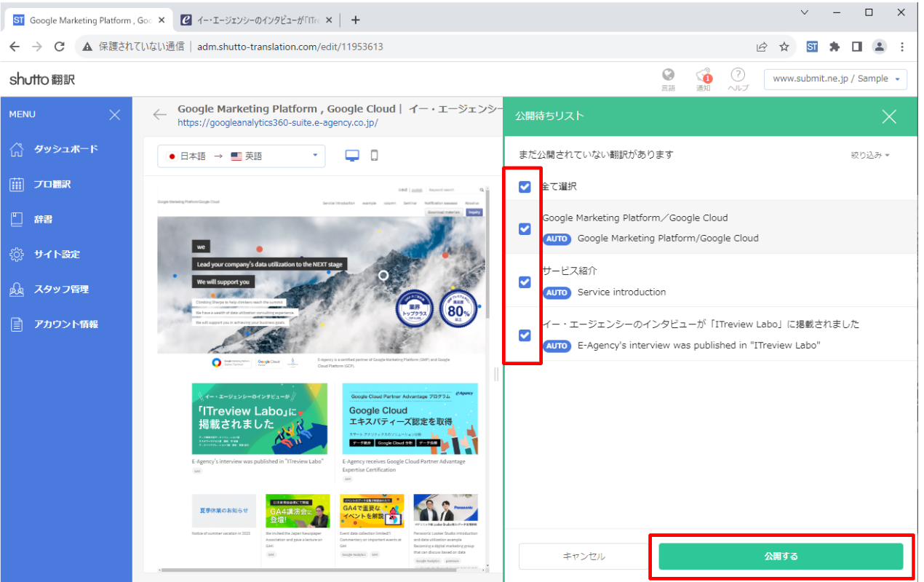This screenshot has width=924, height=582.
Task: Uncheck the サービス紹介 row checkbox
Action: tap(525, 282)
